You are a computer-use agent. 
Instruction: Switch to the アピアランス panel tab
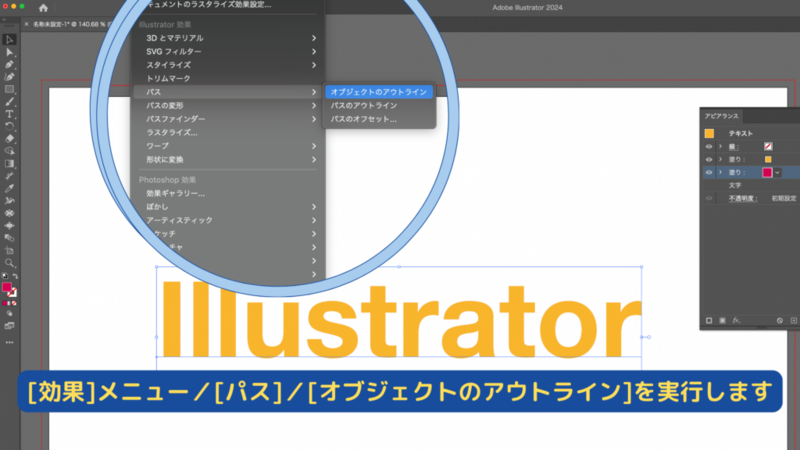[721, 116]
